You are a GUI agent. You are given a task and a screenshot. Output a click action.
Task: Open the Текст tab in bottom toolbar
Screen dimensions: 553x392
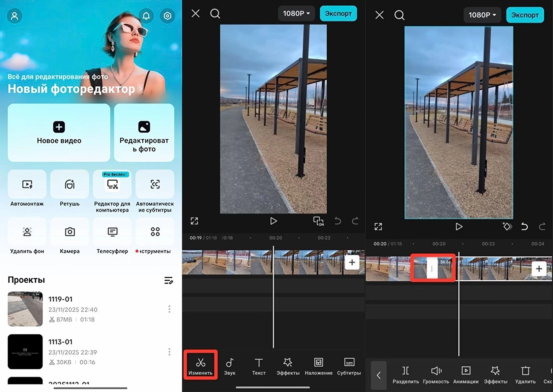coord(259,365)
